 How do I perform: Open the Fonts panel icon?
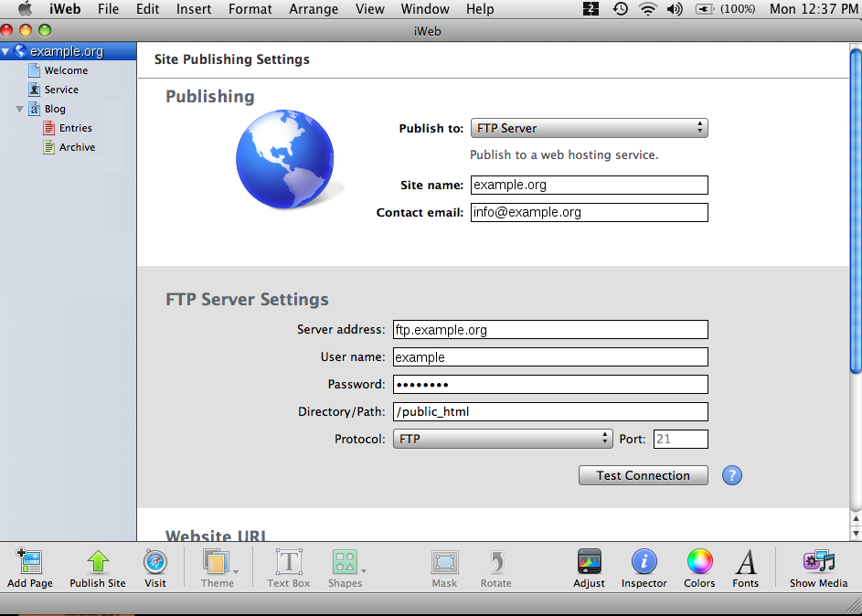click(746, 561)
